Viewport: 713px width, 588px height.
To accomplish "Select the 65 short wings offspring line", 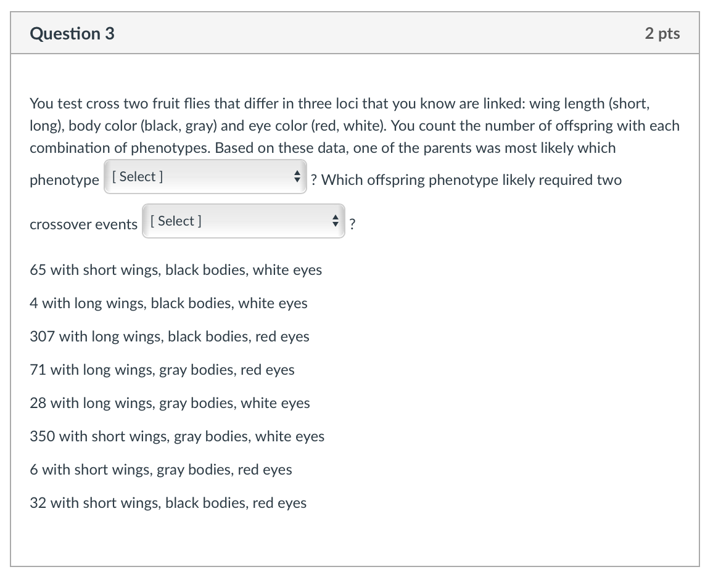I will pos(176,270).
